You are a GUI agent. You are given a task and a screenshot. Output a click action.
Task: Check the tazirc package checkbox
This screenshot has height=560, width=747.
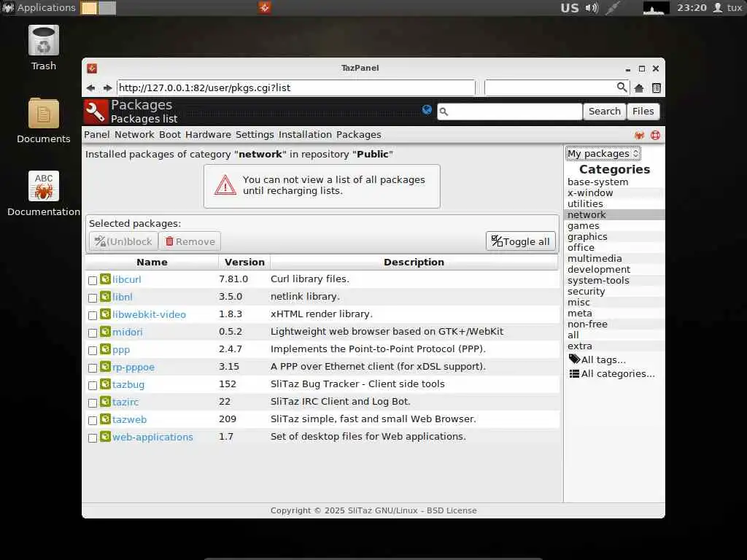click(x=93, y=402)
